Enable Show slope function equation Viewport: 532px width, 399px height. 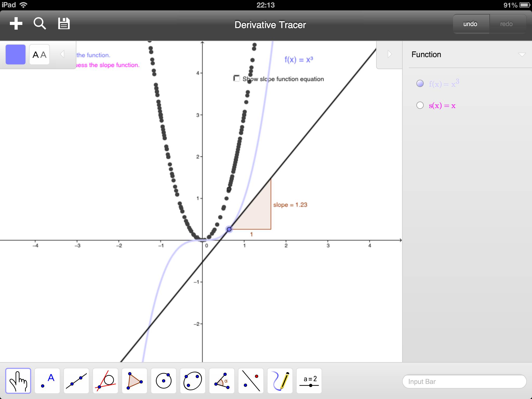click(237, 78)
